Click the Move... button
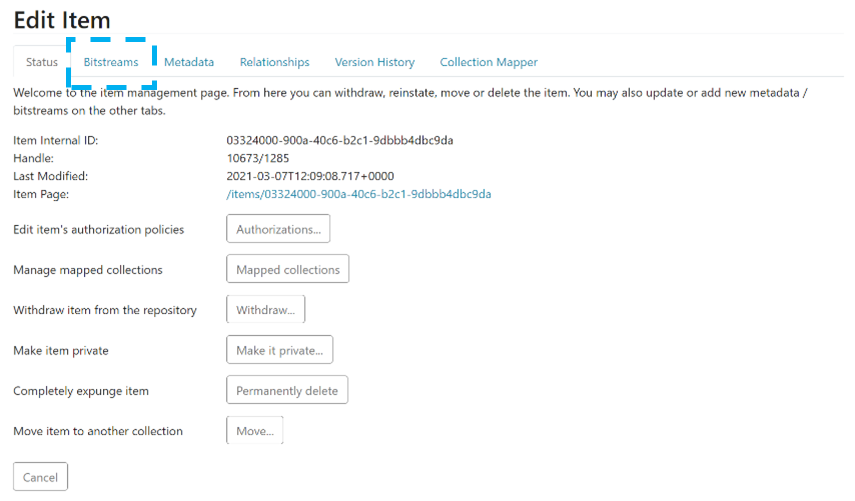The image size is (855, 501). tap(255, 431)
